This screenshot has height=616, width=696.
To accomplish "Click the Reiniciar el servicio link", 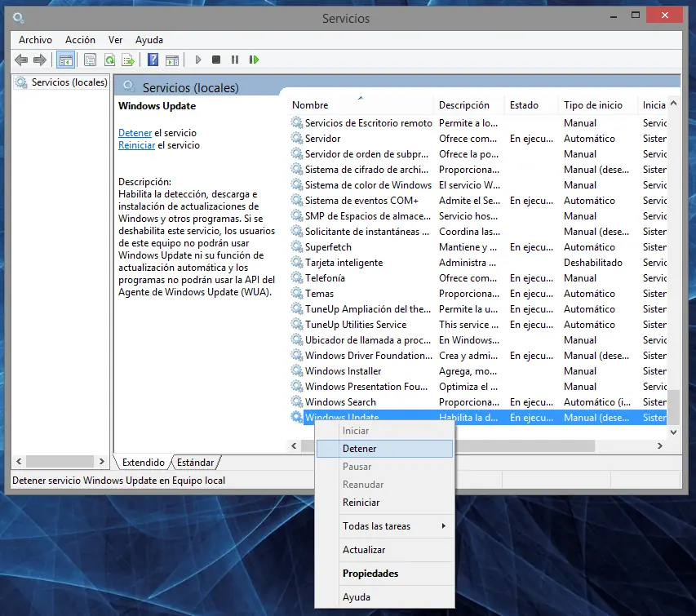I will pyautogui.click(x=137, y=145).
